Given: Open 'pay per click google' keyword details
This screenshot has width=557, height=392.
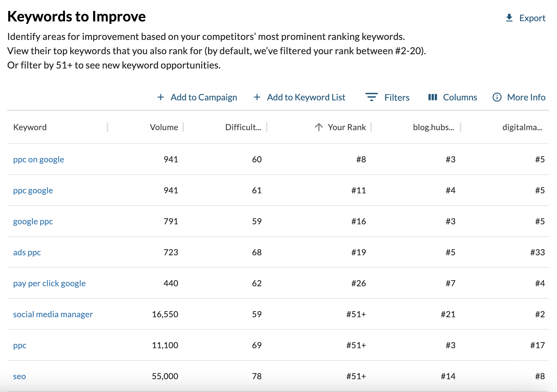Looking at the screenshot, I should [x=49, y=283].
